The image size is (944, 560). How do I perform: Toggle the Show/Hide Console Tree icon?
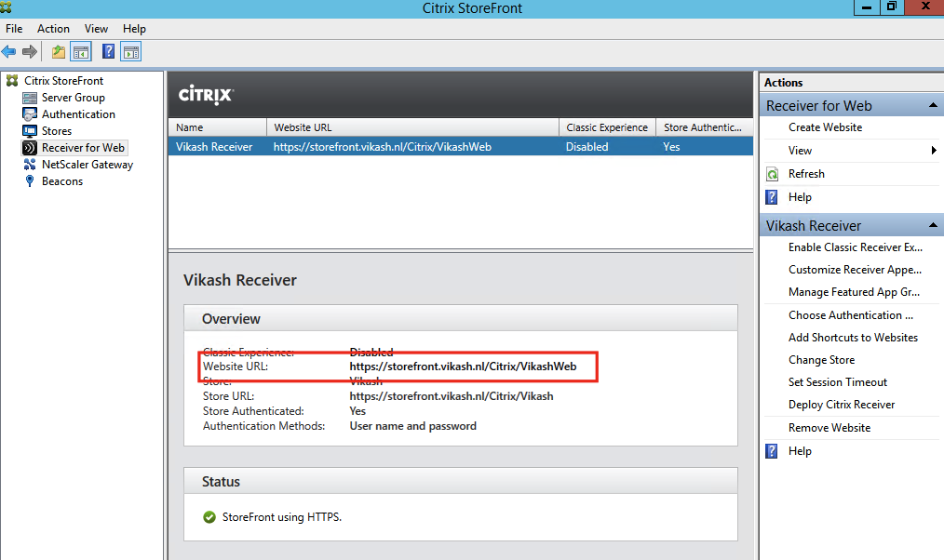[81, 52]
